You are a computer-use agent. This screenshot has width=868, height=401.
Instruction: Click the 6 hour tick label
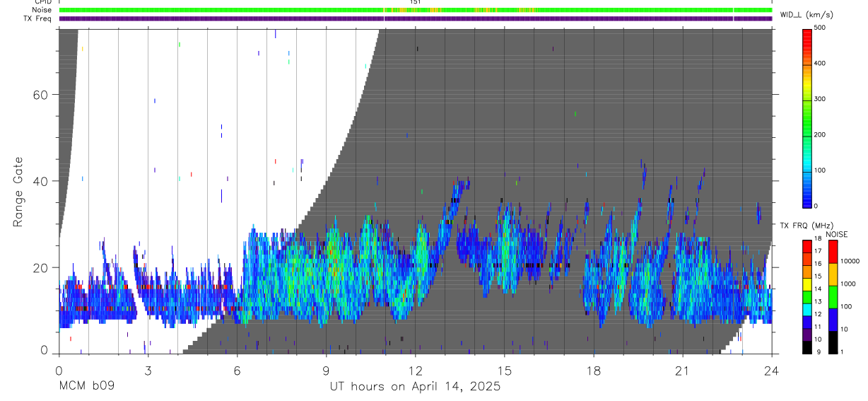237,371
